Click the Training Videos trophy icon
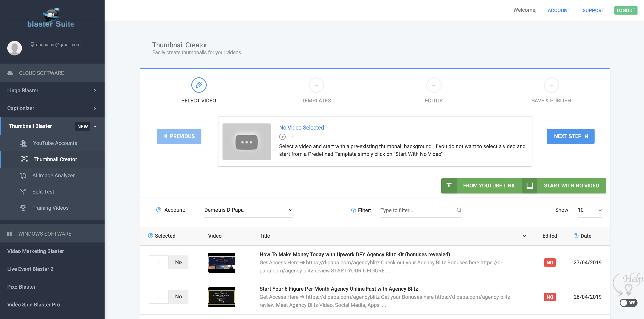 click(x=23, y=208)
